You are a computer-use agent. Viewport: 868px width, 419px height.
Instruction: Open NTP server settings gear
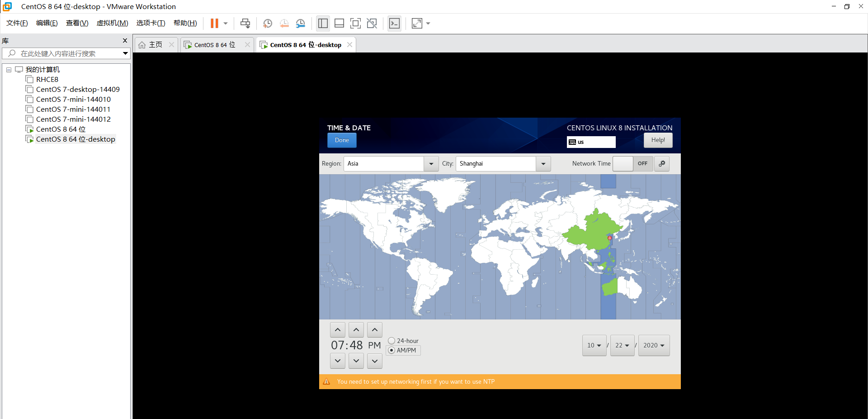click(662, 164)
